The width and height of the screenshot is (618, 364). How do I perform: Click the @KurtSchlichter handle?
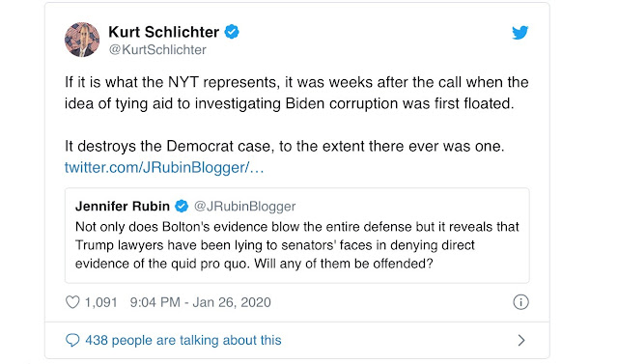pos(157,49)
